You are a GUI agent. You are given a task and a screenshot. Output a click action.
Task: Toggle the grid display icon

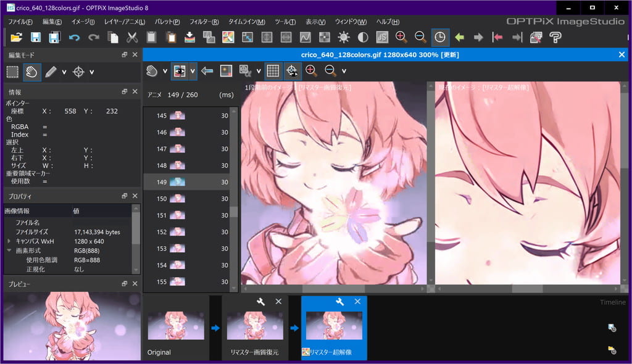[273, 71]
